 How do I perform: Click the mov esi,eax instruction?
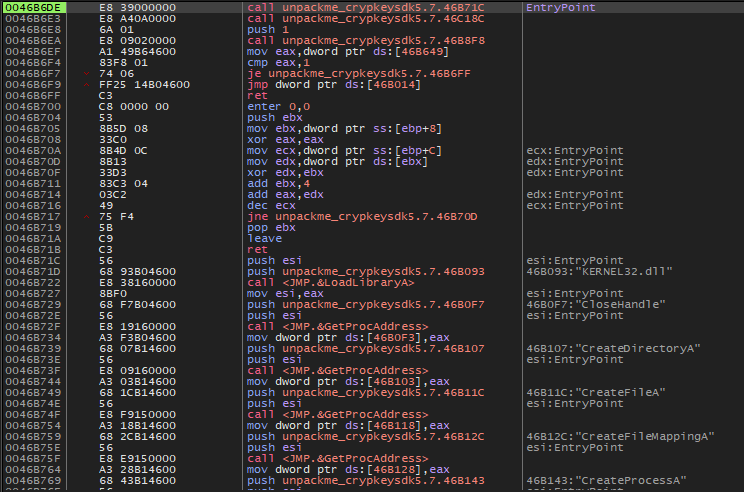285,293
